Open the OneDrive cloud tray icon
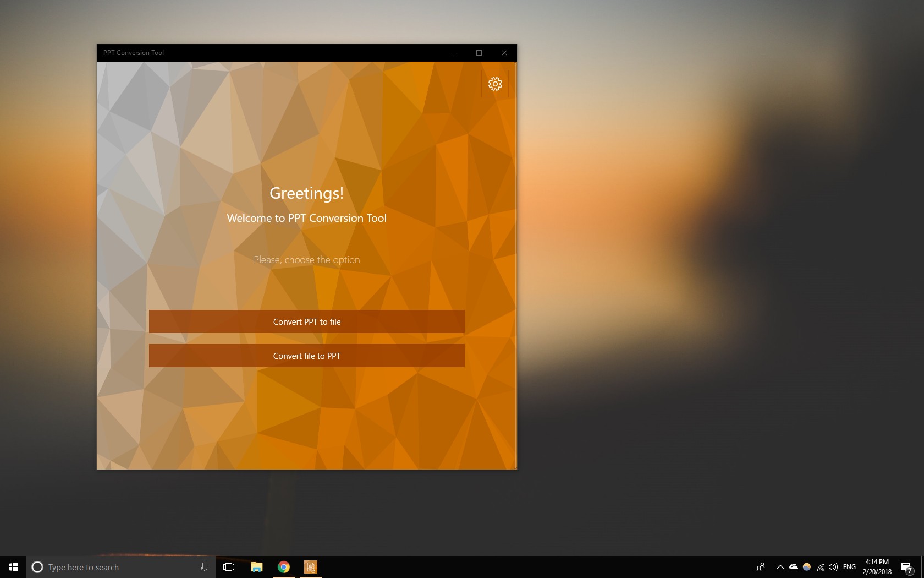The height and width of the screenshot is (578, 924). tap(794, 567)
